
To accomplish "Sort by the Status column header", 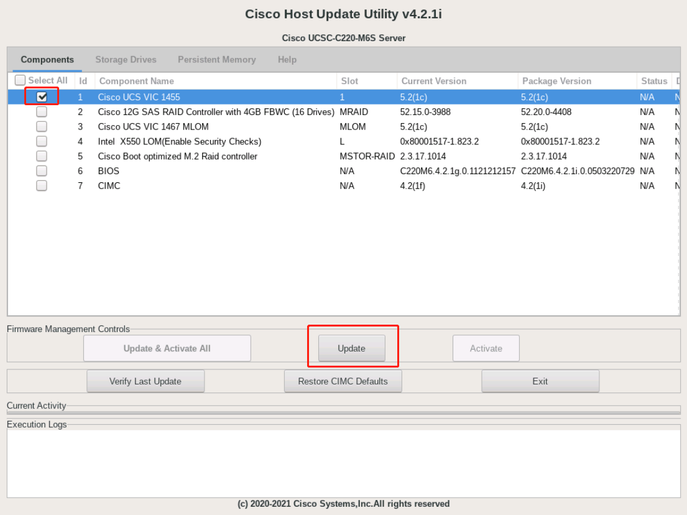I will tap(654, 81).
